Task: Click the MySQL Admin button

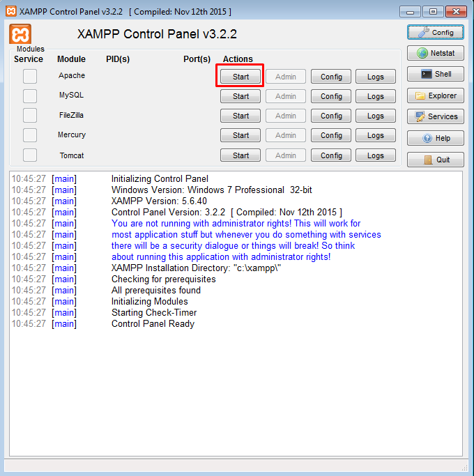Action: coord(285,96)
